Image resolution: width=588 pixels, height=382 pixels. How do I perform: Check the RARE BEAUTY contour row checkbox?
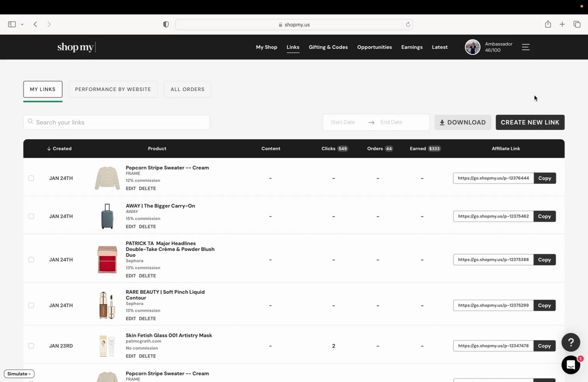point(31,305)
